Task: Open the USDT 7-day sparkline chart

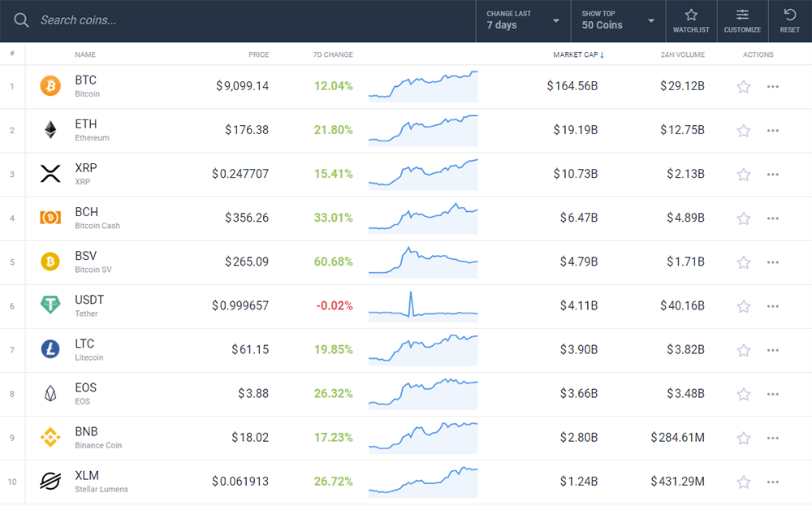Action: 423,306
